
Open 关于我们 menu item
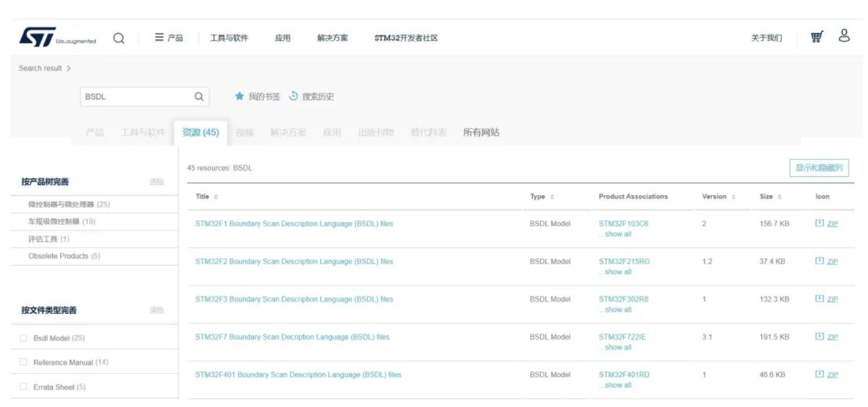(766, 37)
